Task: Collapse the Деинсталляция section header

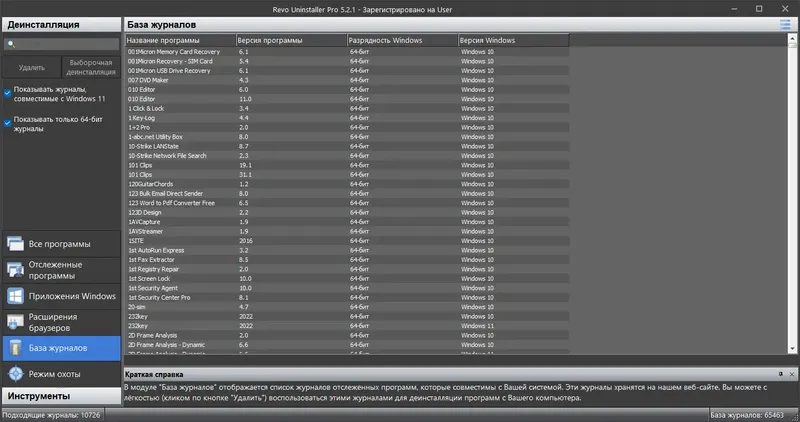Action: point(62,24)
